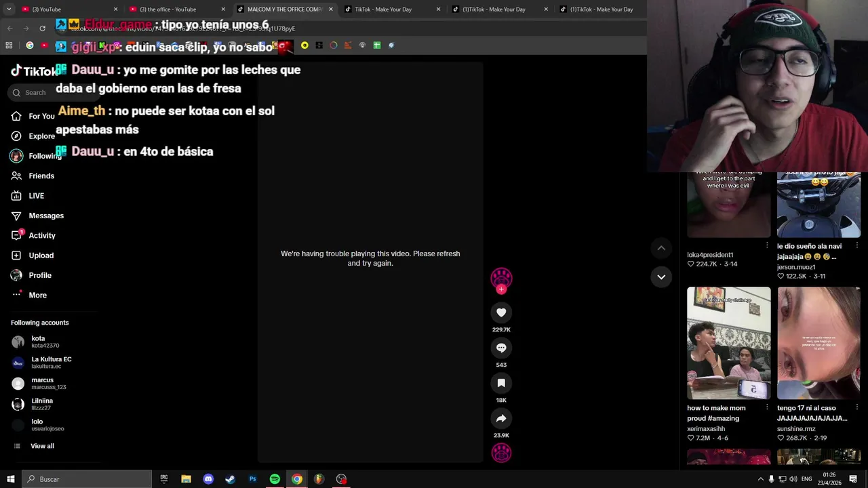Open Windows Start menu

coord(10,479)
